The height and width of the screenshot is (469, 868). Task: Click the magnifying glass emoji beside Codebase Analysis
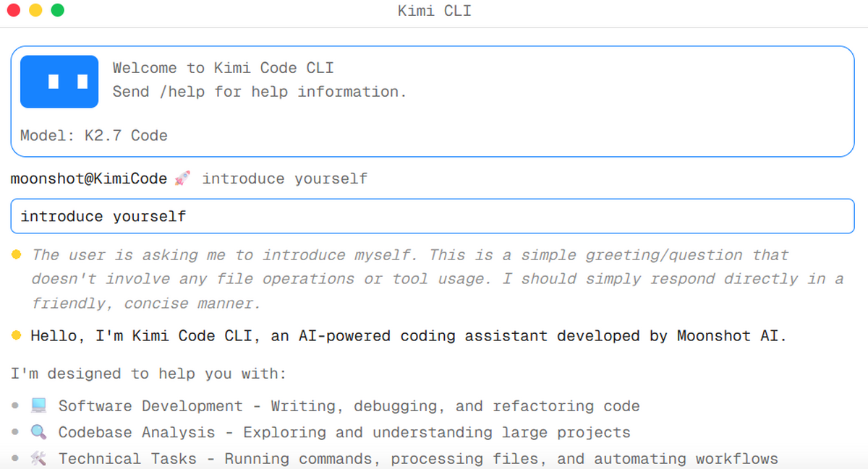[39, 432]
